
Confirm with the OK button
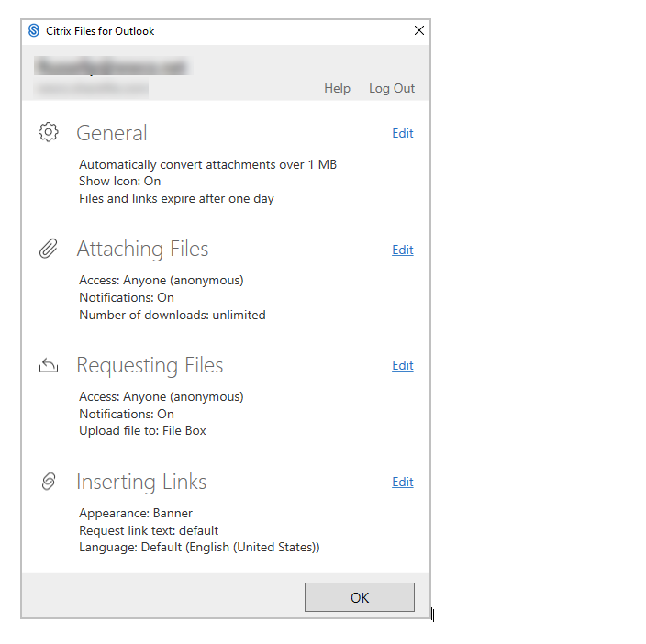[x=360, y=597]
